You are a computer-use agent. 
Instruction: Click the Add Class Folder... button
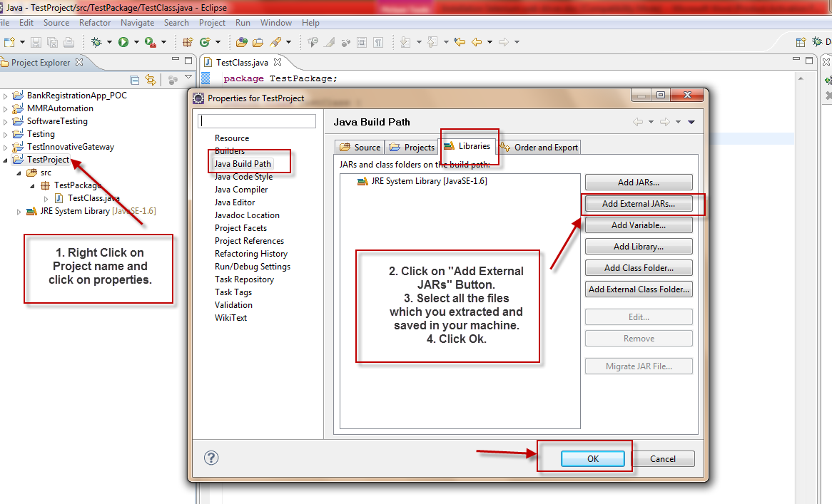point(639,268)
